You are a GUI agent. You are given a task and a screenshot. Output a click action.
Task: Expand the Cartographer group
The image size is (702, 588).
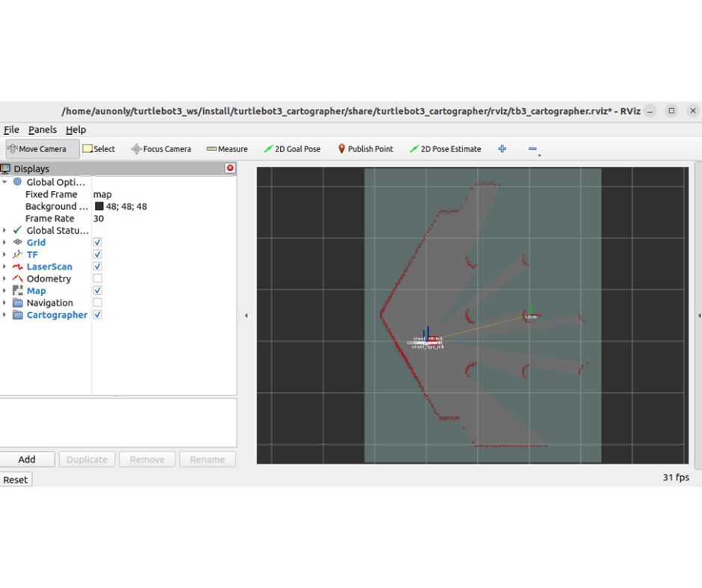click(4, 315)
